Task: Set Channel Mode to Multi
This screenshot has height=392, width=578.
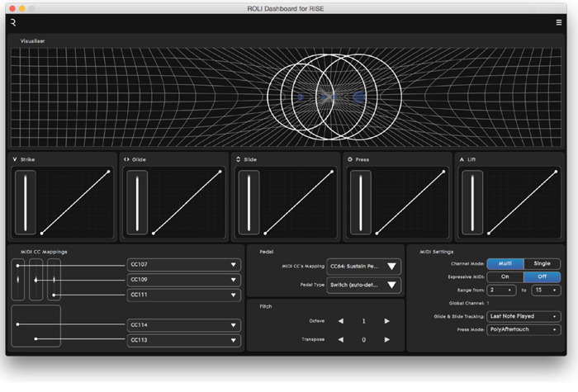Action: click(505, 263)
